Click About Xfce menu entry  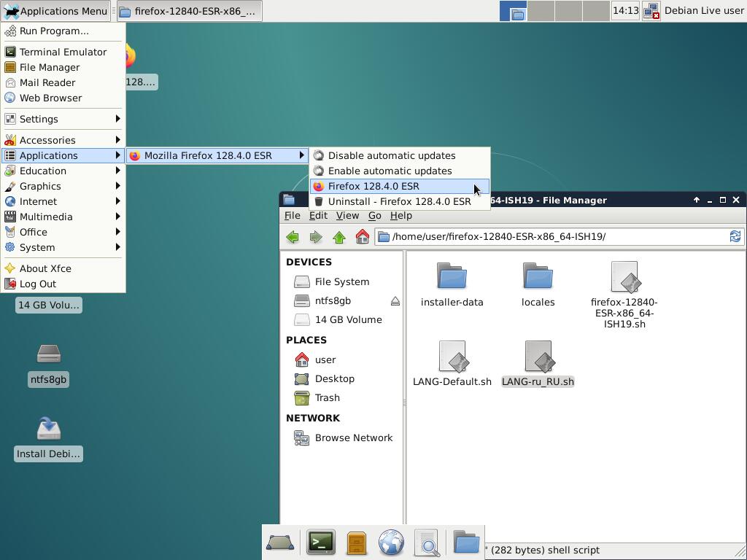click(63, 268)
